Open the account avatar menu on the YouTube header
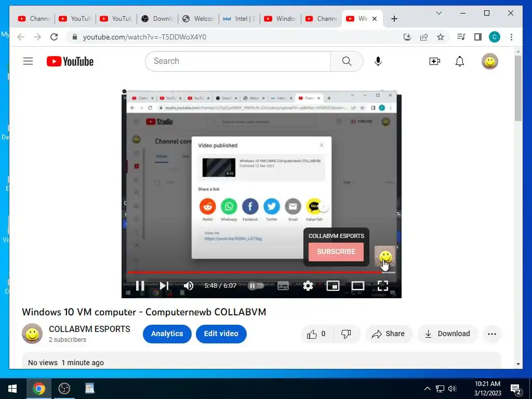Image resolution: width=532 pixels, height=399 pixels. click(x=489, y=61)
